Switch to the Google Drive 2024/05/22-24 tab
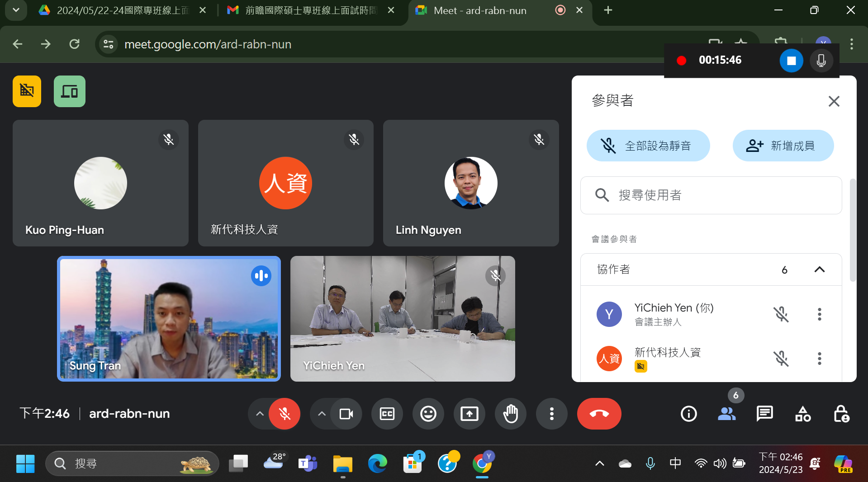The width and height of the screenshot is (868, 482). click(x=122, y=10)
